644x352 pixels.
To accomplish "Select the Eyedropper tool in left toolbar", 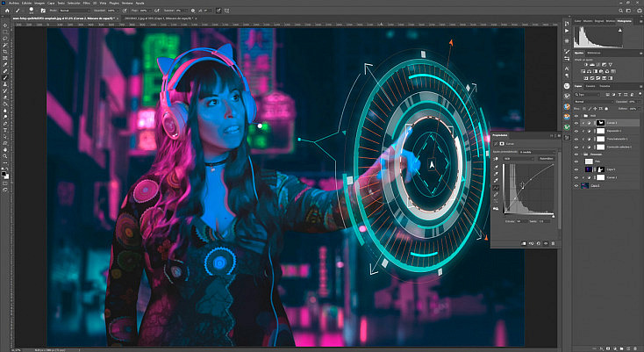I will tap(6, 64).
